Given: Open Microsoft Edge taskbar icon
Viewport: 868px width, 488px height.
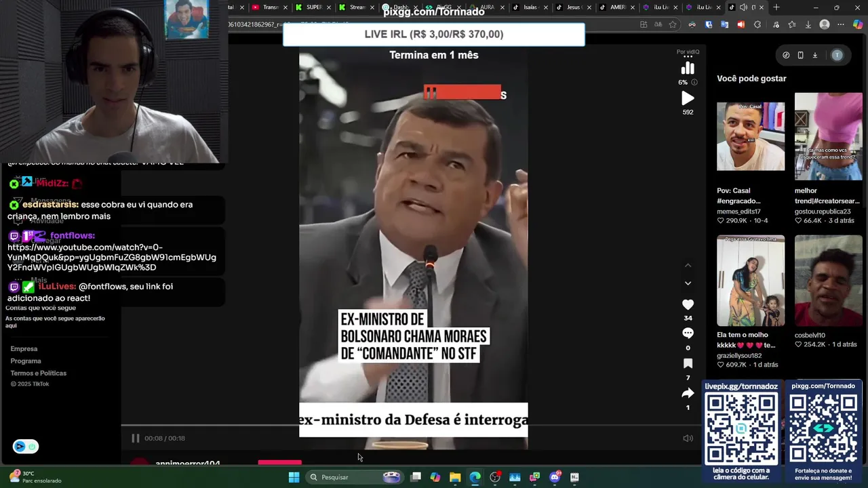Looking at the screenshot, I should point(475,477).
